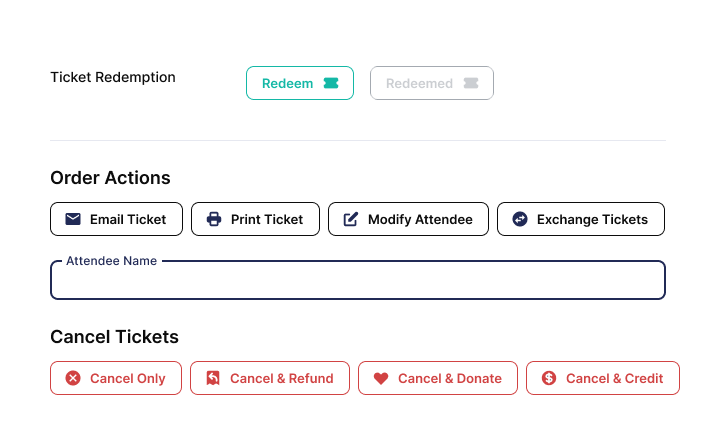Screen dimensions: 716x445
Task: Choose Print Ticket text label
Action: [267, 220]
